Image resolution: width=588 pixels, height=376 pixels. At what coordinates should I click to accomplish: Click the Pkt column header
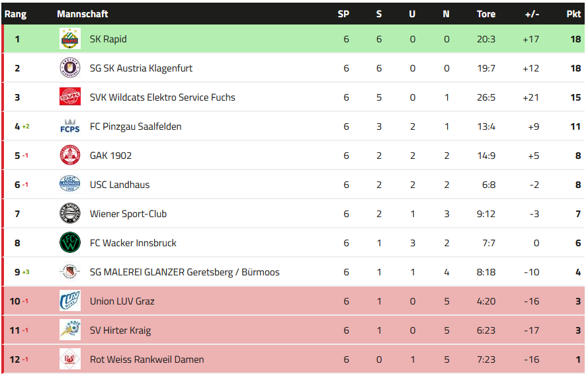click(x=573, y=14)
